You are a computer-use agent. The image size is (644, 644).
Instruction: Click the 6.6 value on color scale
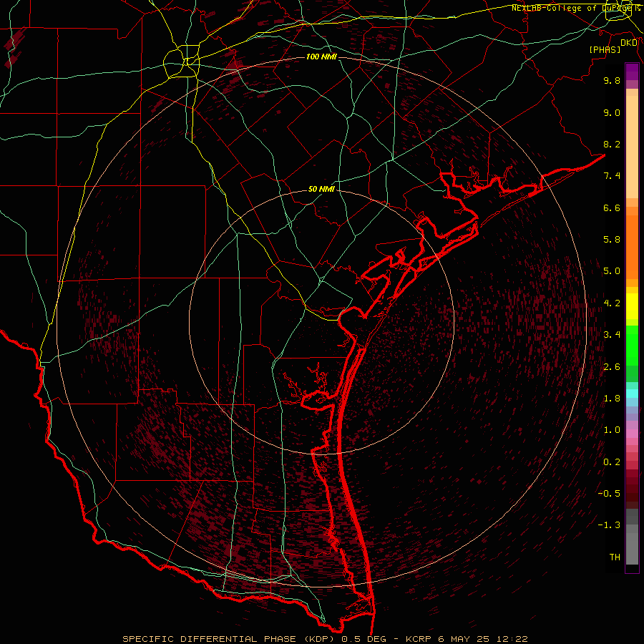[612, 208]
